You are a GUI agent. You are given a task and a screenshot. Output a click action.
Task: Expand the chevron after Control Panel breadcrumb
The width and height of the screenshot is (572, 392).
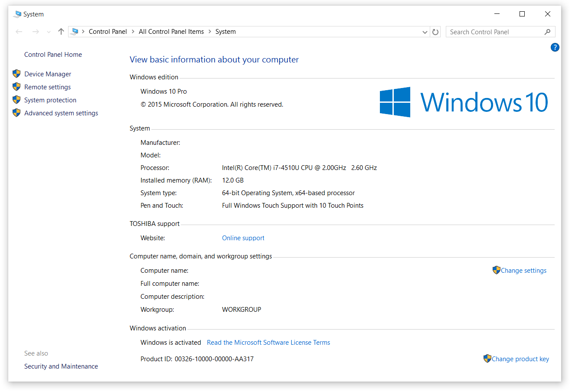pyautogui.click(x=132, y=31)
